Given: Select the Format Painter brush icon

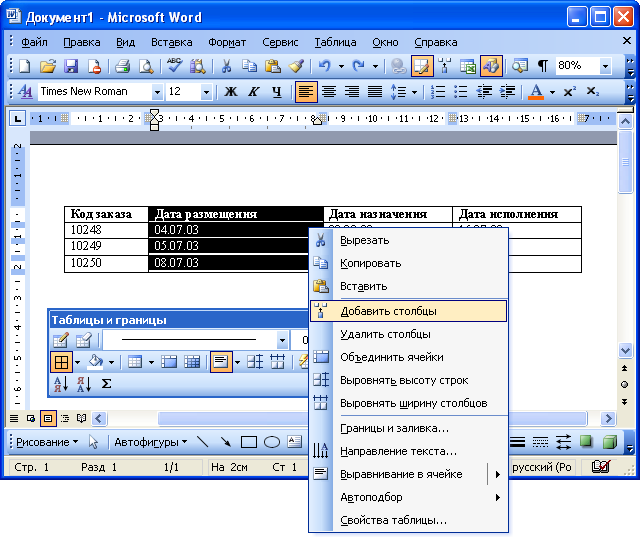Looking at the screenshot, I should [x=296, y=66].
